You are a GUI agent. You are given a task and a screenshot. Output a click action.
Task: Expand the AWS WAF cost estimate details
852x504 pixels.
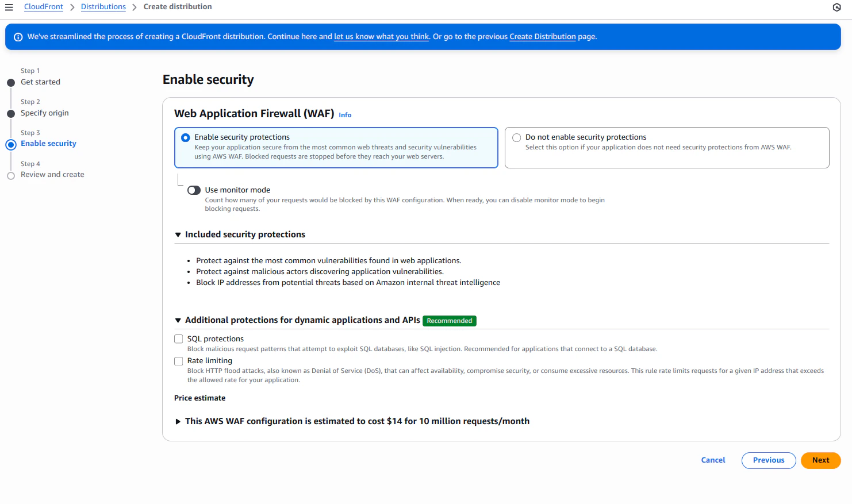coord(178,421)
